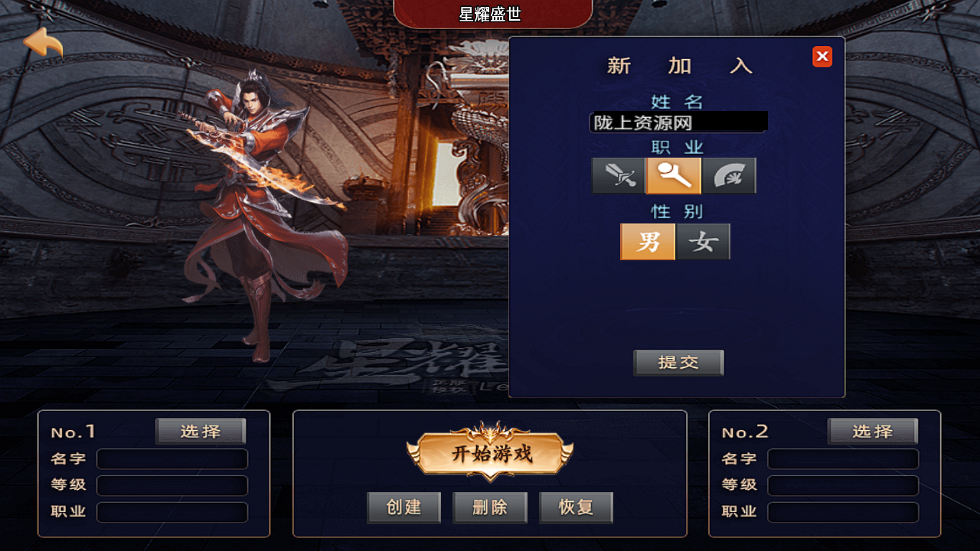Choose male gender 男
980x551 pixels.
(648, 242)
